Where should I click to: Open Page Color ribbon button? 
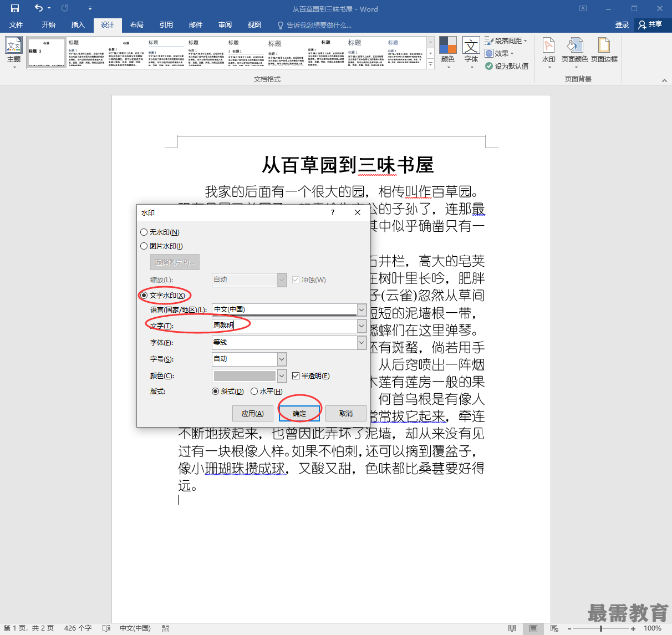coord(574,53)
